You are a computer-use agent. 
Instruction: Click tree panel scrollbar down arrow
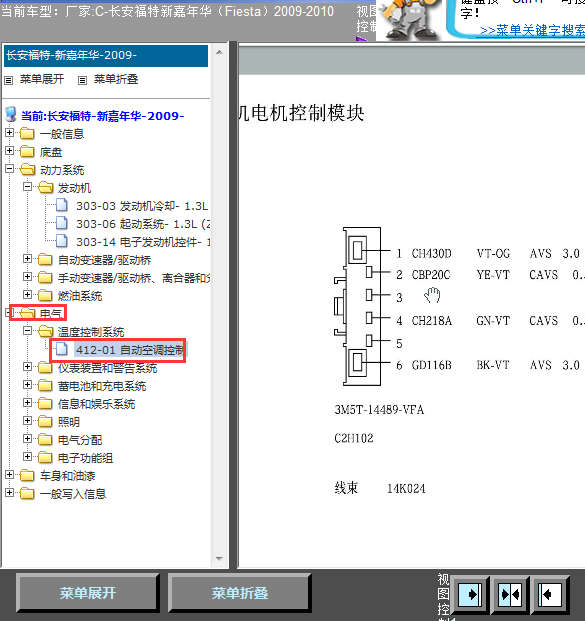[x=219, y=559]
